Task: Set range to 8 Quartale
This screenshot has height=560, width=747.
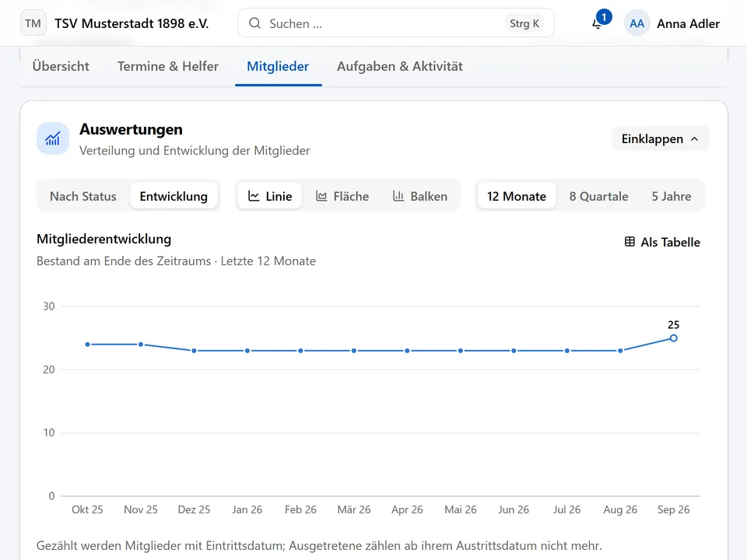Action: click(598, 196)
